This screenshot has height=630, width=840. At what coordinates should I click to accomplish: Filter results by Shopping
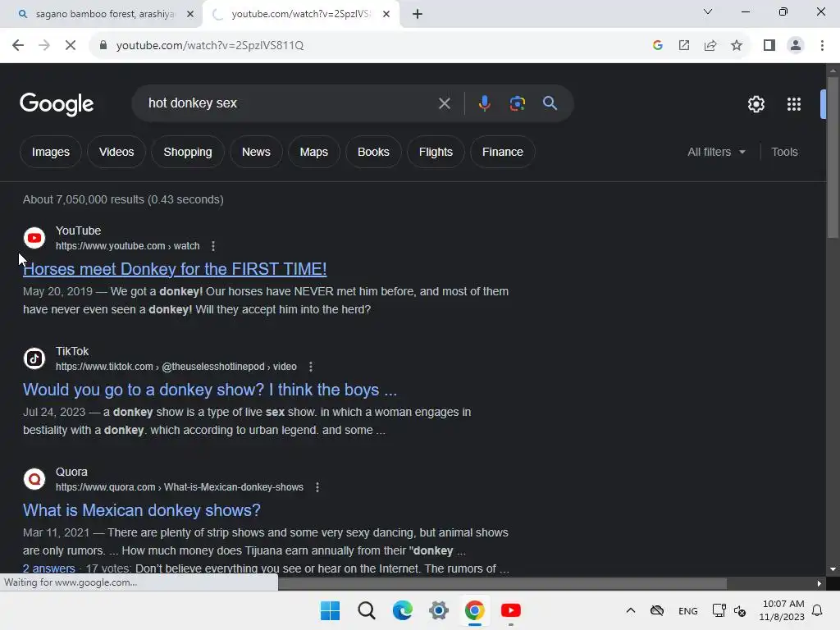[x=188, y=152]
